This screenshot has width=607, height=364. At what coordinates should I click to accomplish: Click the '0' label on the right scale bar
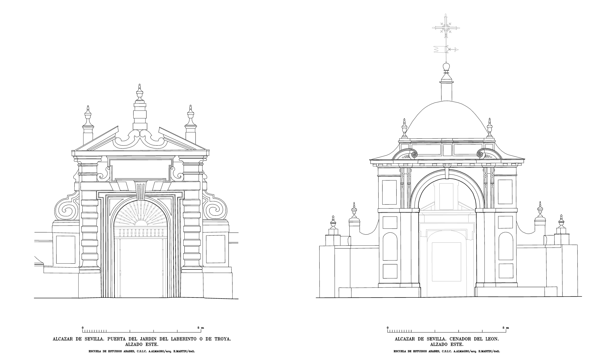click(x=388, y=328)
